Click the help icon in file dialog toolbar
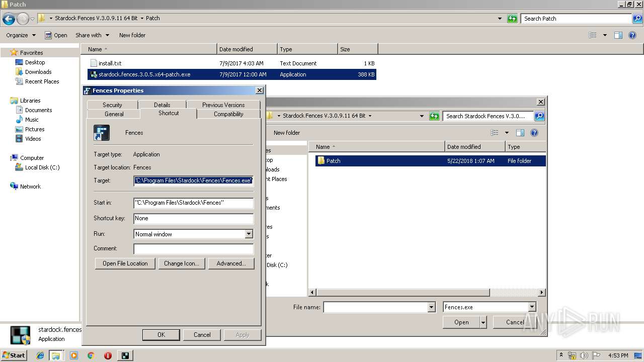 [x=534, y=133]
